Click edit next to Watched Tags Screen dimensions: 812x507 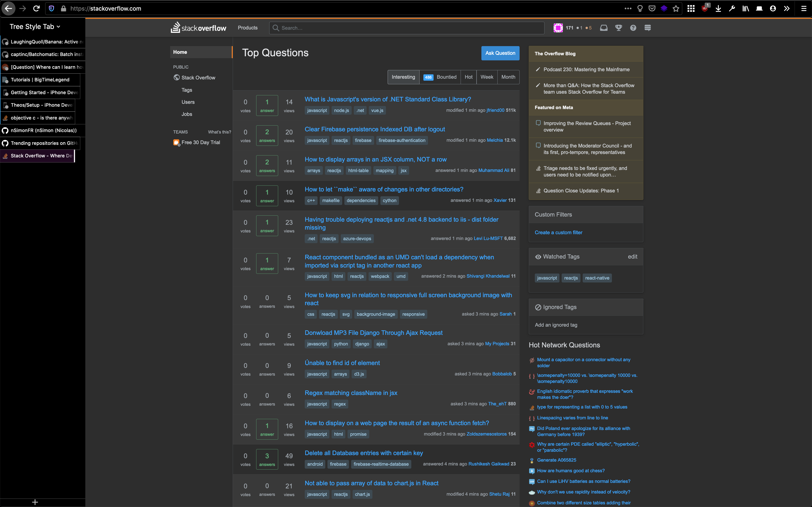(x=632, y=256)
